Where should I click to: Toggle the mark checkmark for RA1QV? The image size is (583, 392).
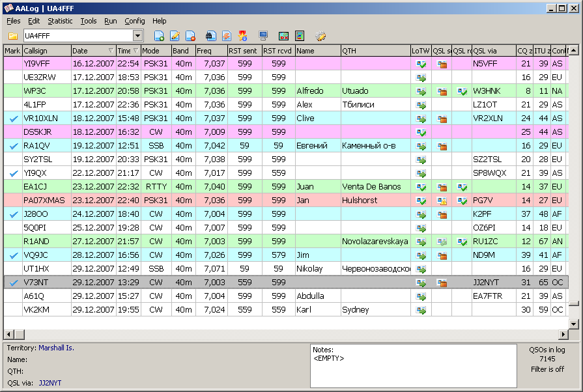point(13,146)
